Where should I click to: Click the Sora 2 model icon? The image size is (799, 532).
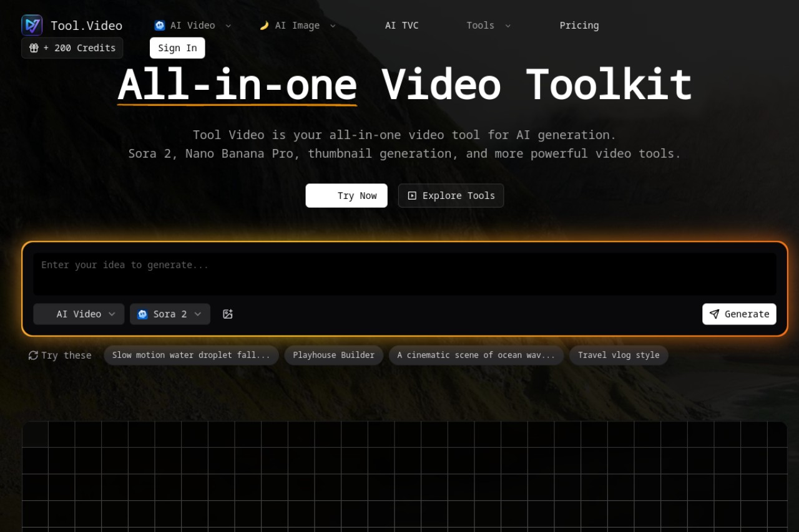click(142, 314)
